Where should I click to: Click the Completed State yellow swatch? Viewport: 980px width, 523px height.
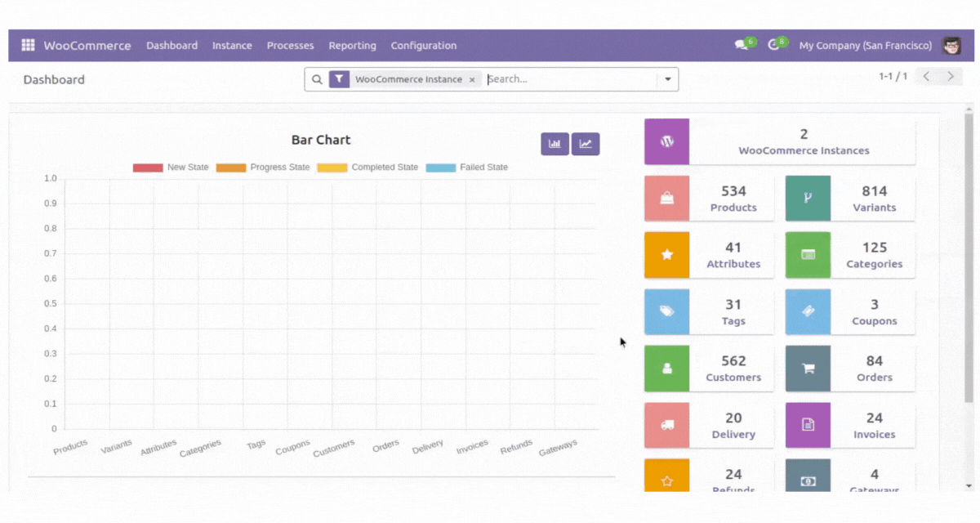(332, 168)
